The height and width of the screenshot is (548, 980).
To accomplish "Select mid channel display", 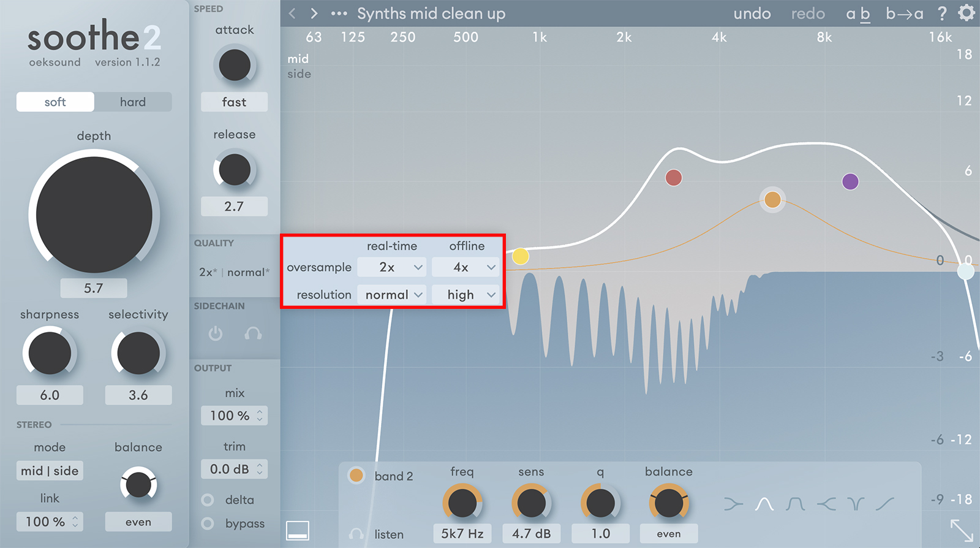I will coord(298,59).
